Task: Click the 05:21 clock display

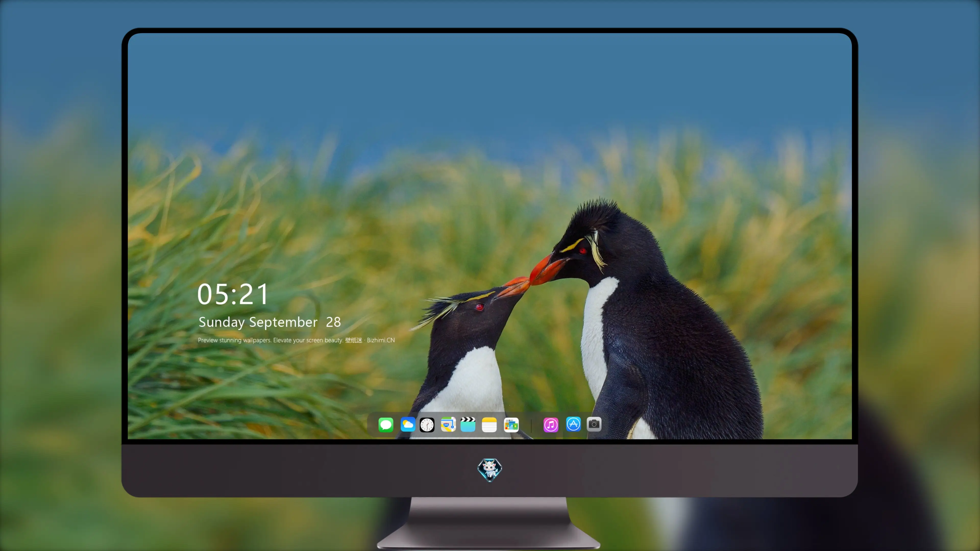Action: coord(233,294)
